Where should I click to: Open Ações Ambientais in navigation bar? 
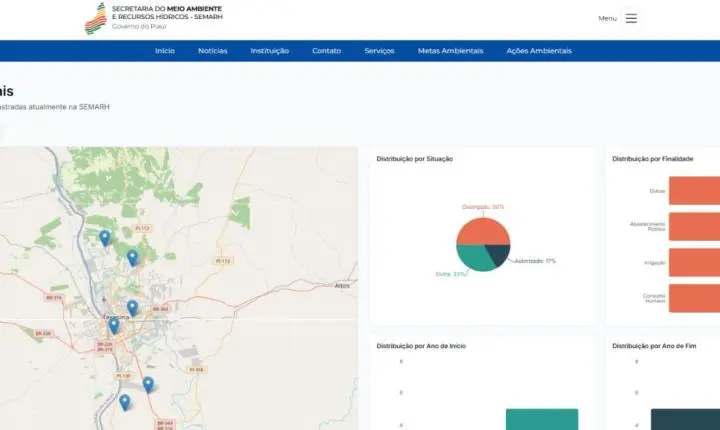pos(539,51)
